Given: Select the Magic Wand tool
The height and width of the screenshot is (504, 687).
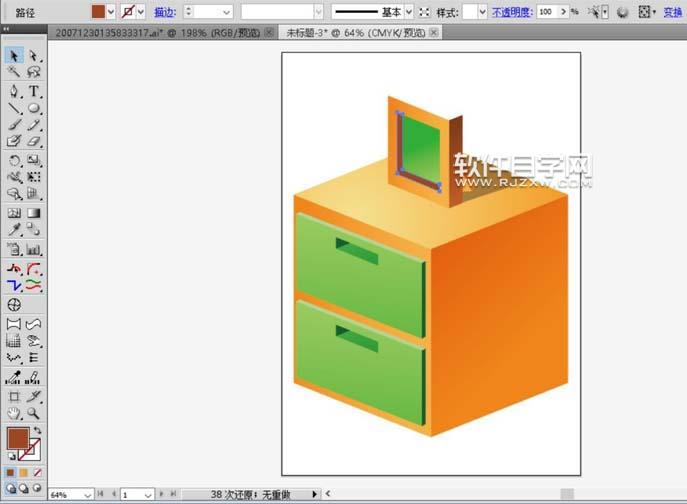Looking at the screenshot, I should (x=14, y=73).
